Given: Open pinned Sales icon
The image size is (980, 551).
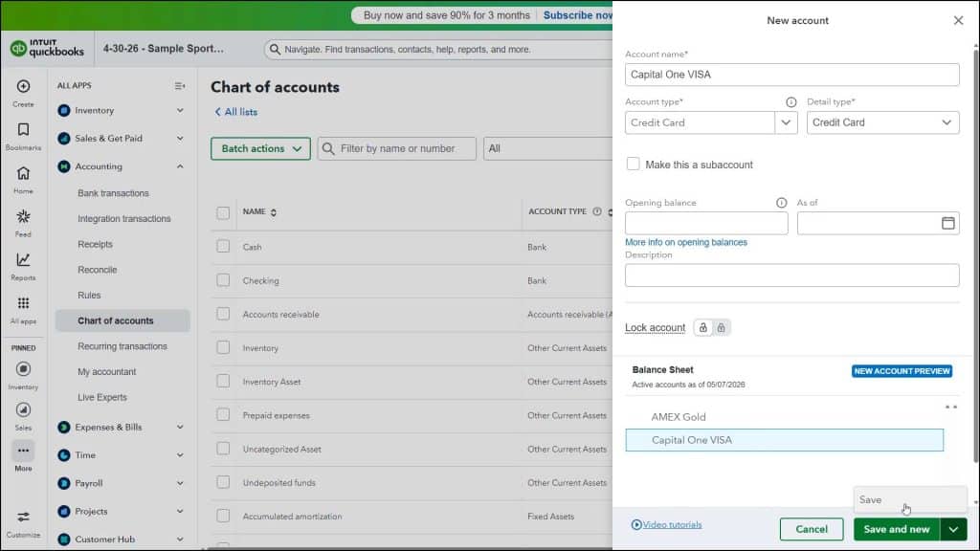Looking at the screenshot, I should tap(23, 409).
